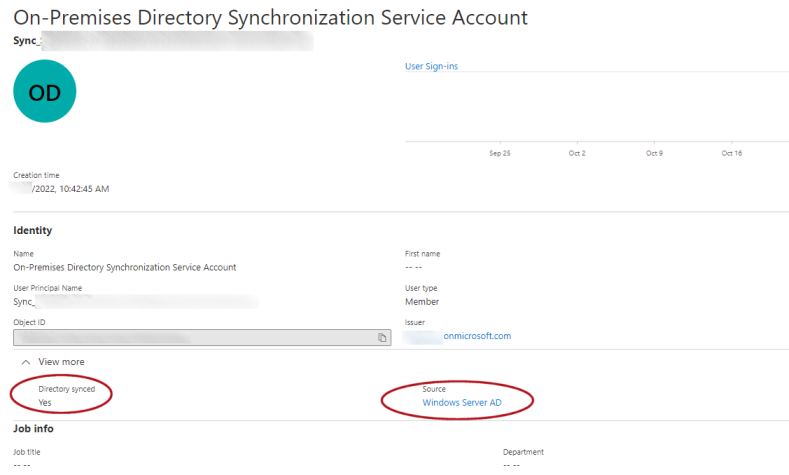The image size is (789, 475).
Task: Select the Sep 25 chart date label
Action: [x=500, y=153]
